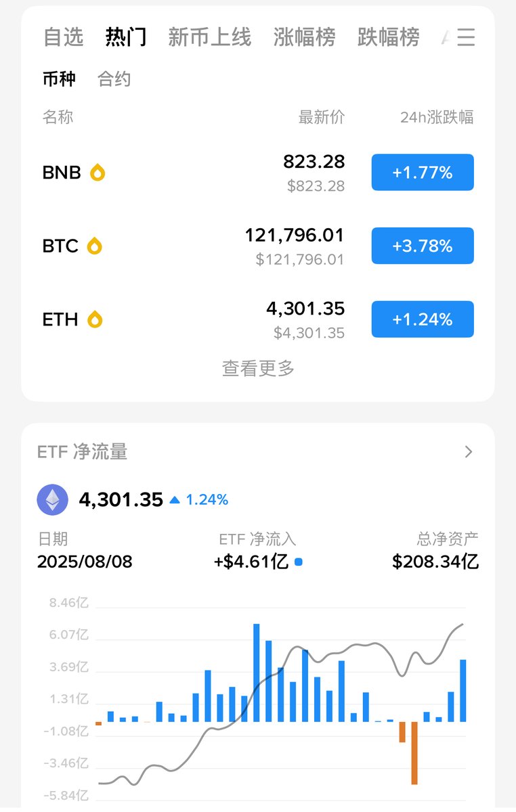Tap the Ethereum logo in ETF section

tap(52, 500)
